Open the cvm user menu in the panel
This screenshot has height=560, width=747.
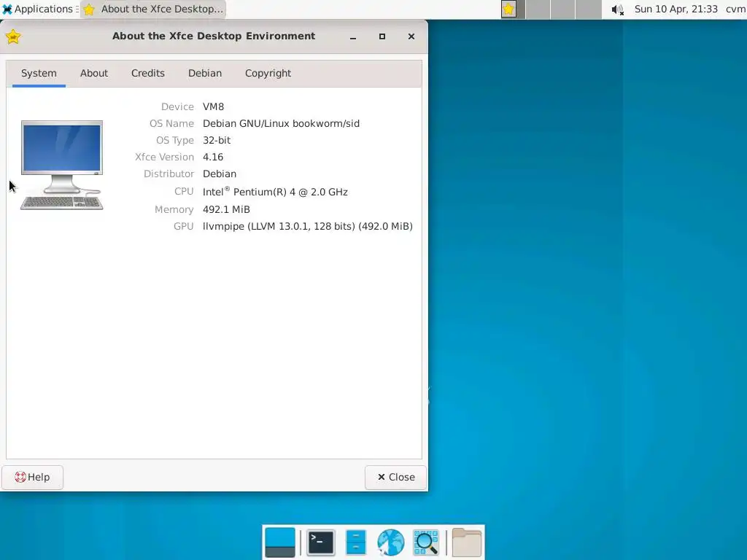(x=736, y=9)
